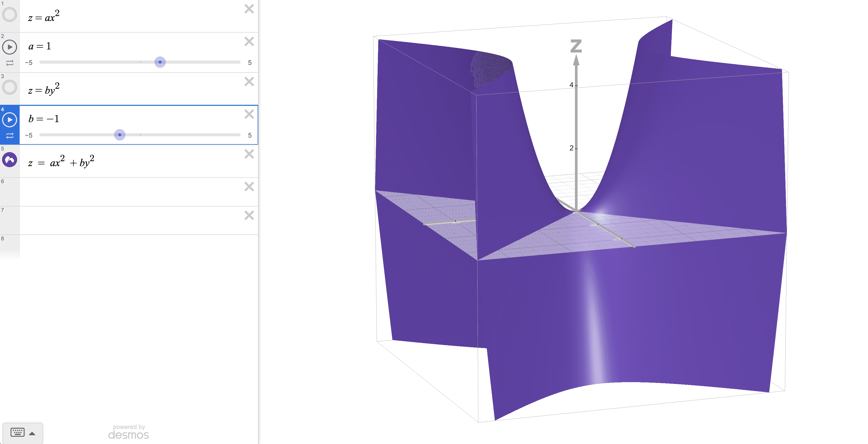Remove empty expression row 6
This screenshot has width=868, height=444.
pos(249,187)
